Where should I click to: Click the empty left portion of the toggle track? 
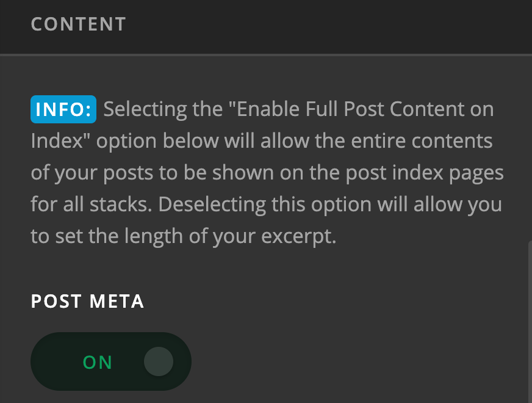(x=56, y=361)
